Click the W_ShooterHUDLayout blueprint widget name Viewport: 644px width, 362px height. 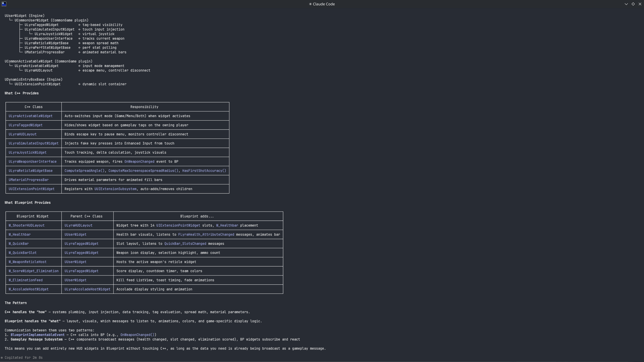pos(26,225)
